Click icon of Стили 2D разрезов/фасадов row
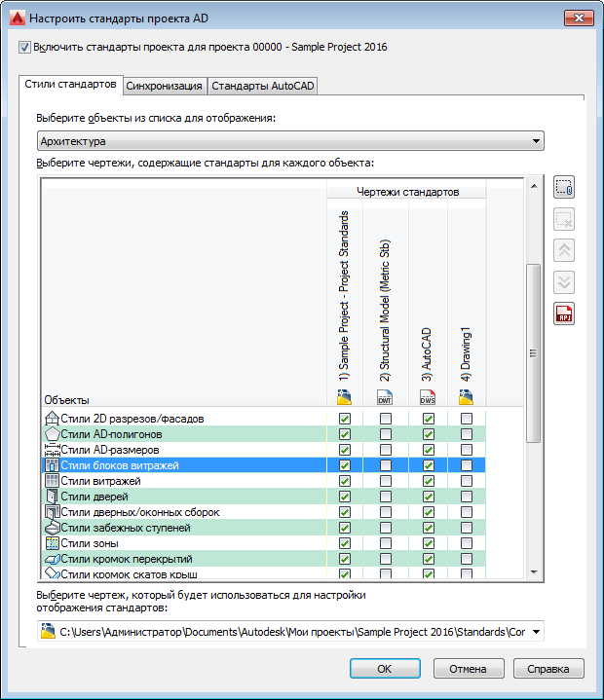 pos(52,419)
